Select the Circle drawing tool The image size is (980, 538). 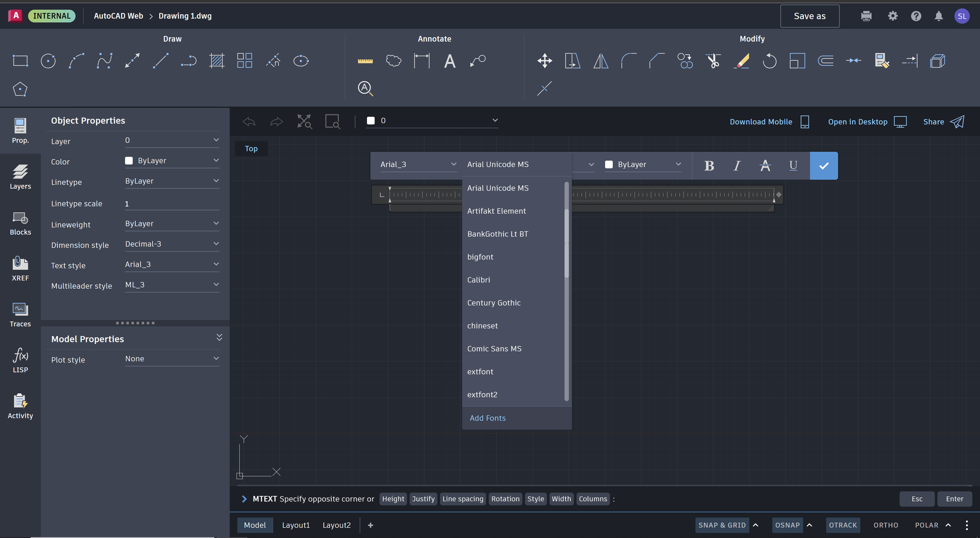tap(48, 60)
